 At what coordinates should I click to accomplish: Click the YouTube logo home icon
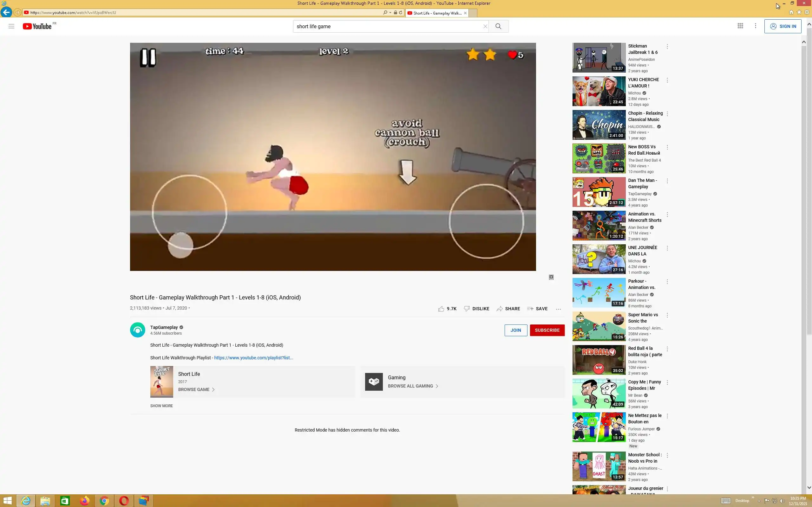(x=37, y=26)
